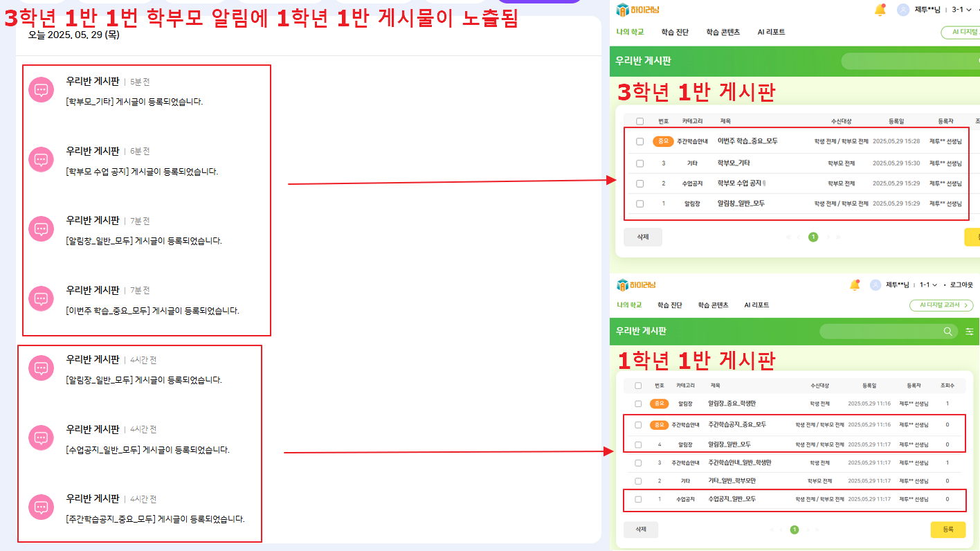
Task: Open the post titled 수업공지_일반_모두
Action: (732, 499)
